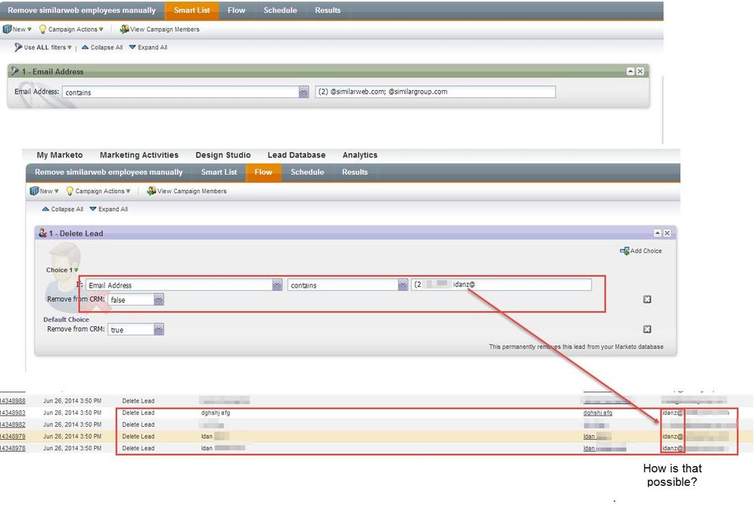Switch to the Analytics menu
This screenshot has width=756, height=532.
point(359,155)
